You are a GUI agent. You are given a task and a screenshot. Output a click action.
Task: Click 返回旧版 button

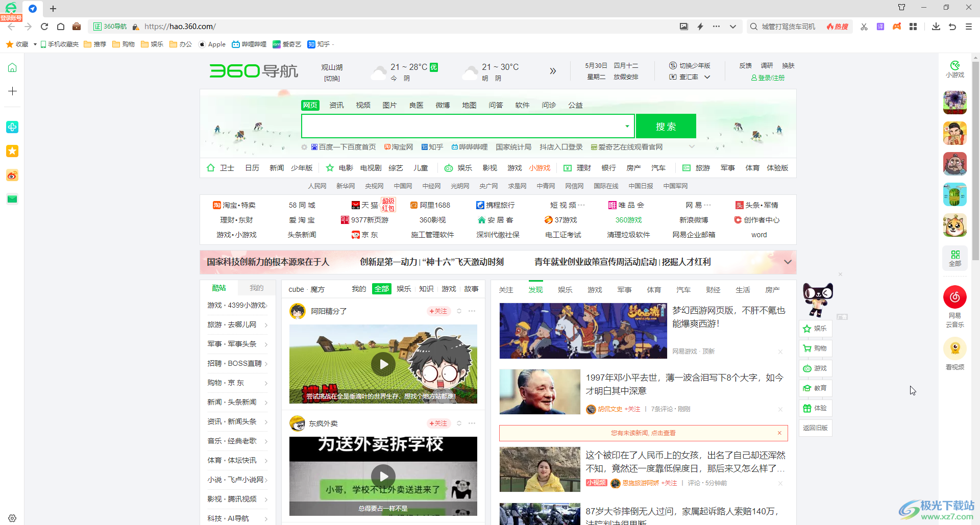pyautogui.click(x=815, y=428)
